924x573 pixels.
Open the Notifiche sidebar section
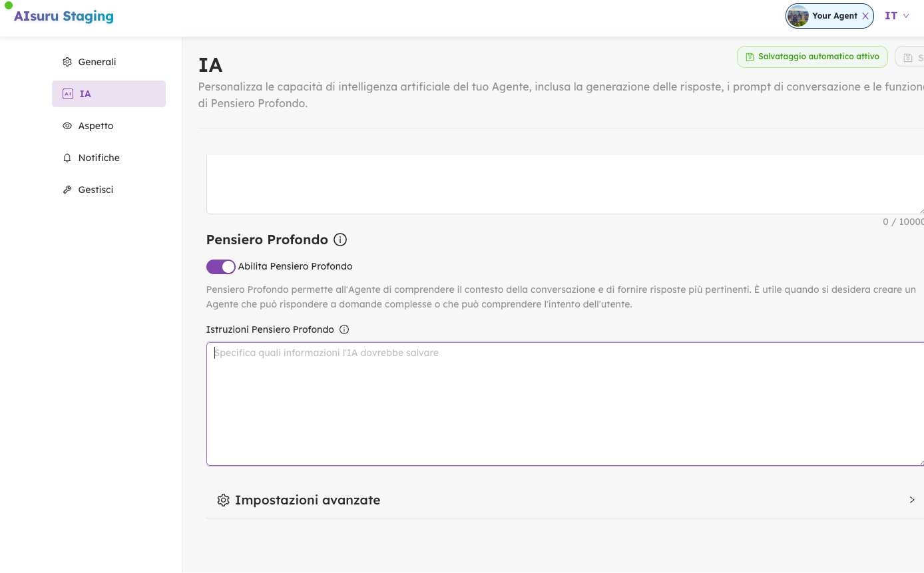[x=99, y=158]
